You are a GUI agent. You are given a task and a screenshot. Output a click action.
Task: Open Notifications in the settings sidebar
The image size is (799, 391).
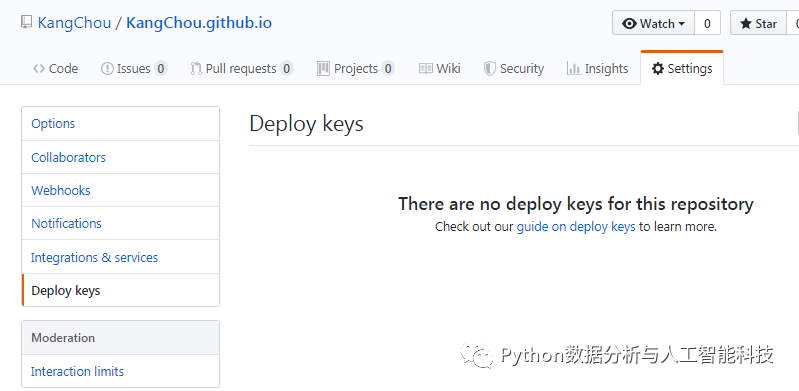tap(120, 223)
